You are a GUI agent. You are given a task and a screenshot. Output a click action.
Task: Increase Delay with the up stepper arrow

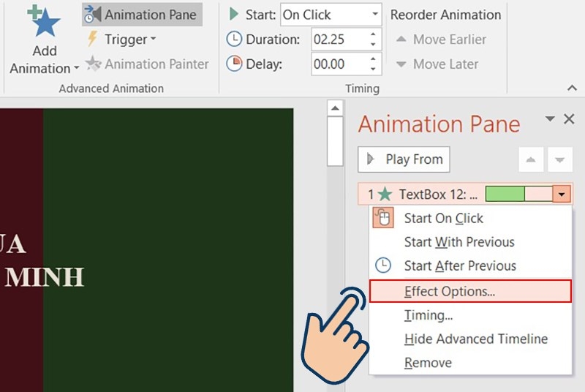(373, 59)
